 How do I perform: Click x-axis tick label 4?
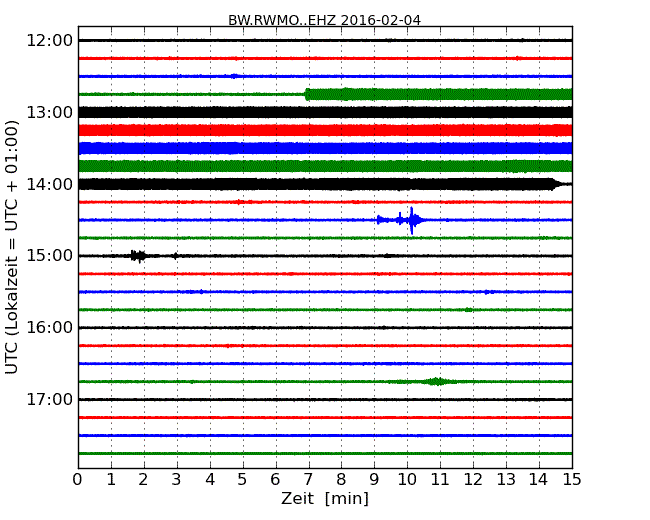click(x=210, y=480)
